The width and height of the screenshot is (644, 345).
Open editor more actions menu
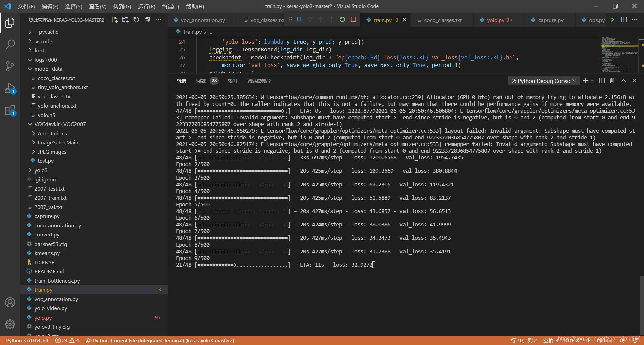(634, 20)
